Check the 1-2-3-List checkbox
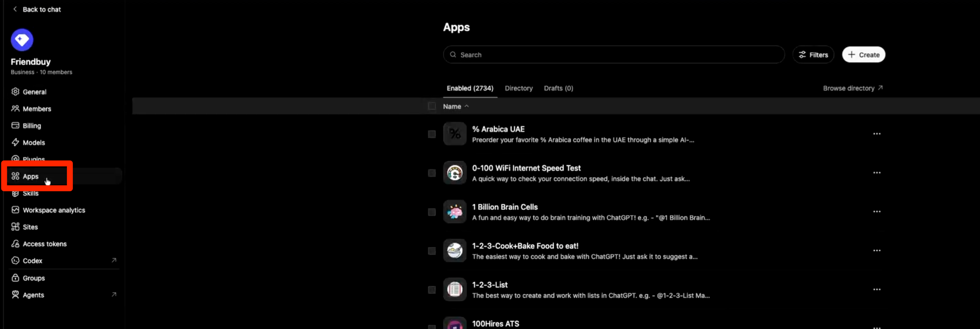Viewport: 980px width, 329px height. (x=432, y=290)
